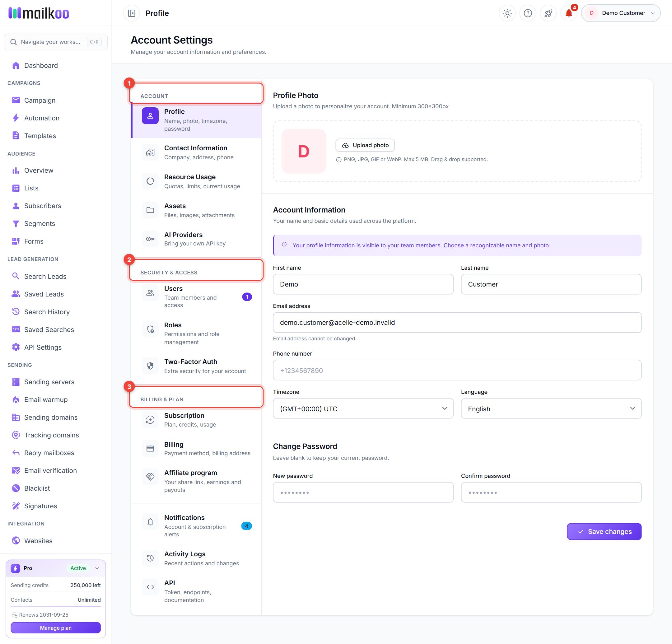Open Affiliate program handshake icon
Viewport: 672px width, 644px height.
(150, 477)
